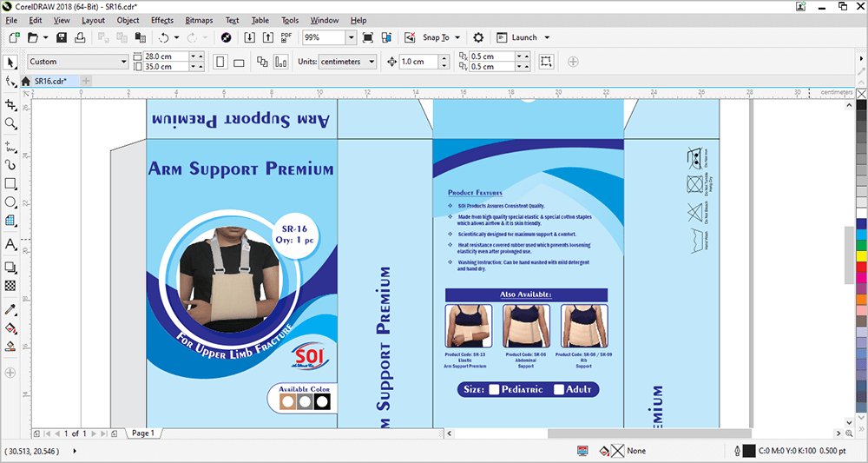The image size is (868, 463).
Task: Open the Layout menu
Action: [x=93, y=21]
